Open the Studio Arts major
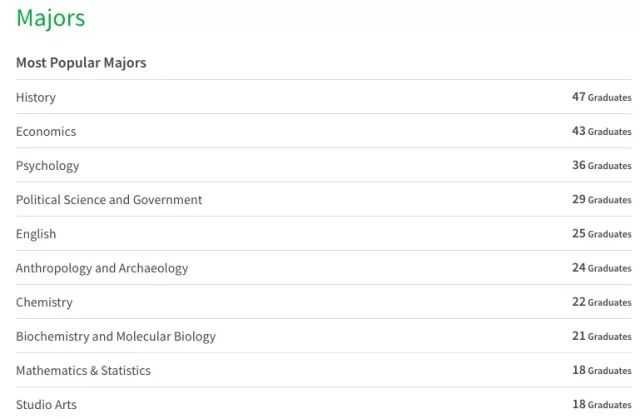Image resolution: width=640 pixels, height=419 pixels. (x=47, y=405)
